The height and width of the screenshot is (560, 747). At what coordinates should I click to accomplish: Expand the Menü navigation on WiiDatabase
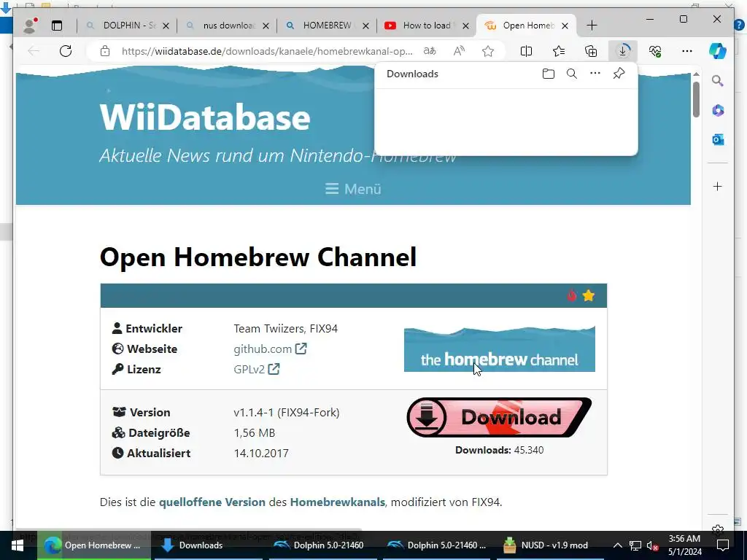click(353, 189)
